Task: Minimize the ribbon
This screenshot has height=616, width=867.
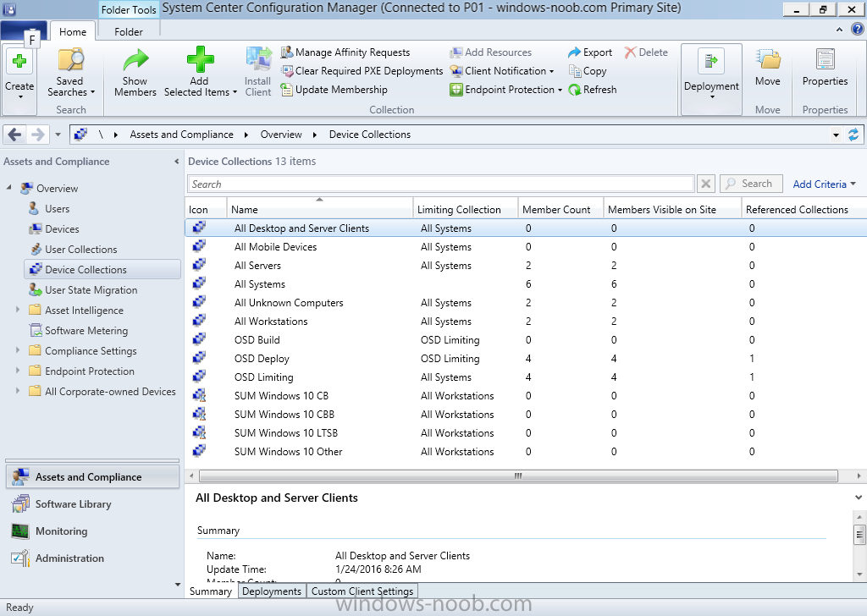Action: pos(839,30)
